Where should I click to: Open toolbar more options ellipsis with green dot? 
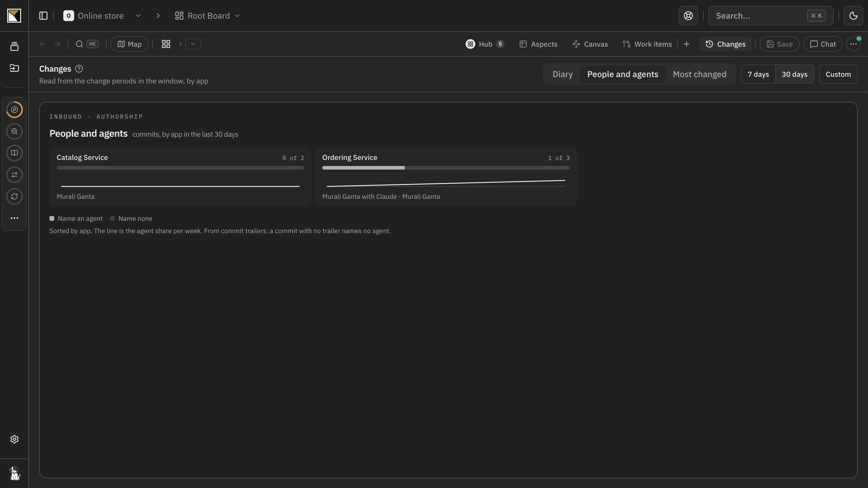coord(853,44)
